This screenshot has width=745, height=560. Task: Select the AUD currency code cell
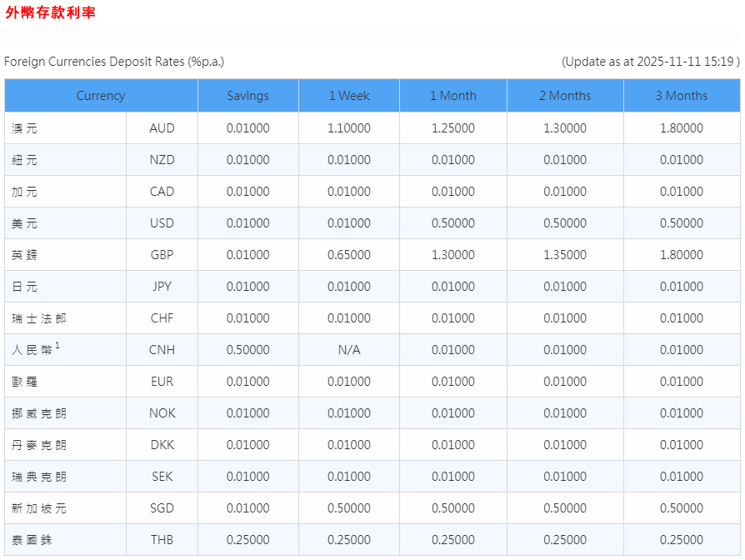point(162,128)
